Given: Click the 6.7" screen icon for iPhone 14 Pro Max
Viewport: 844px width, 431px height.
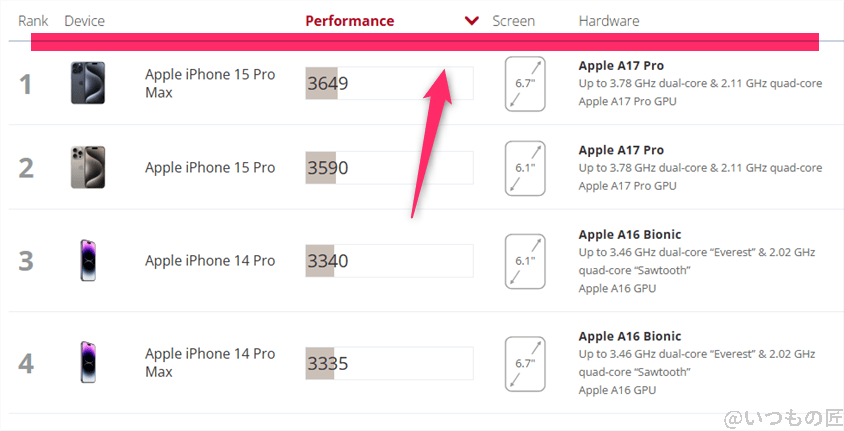Looking at the screenshot, I should pos(525,362).
